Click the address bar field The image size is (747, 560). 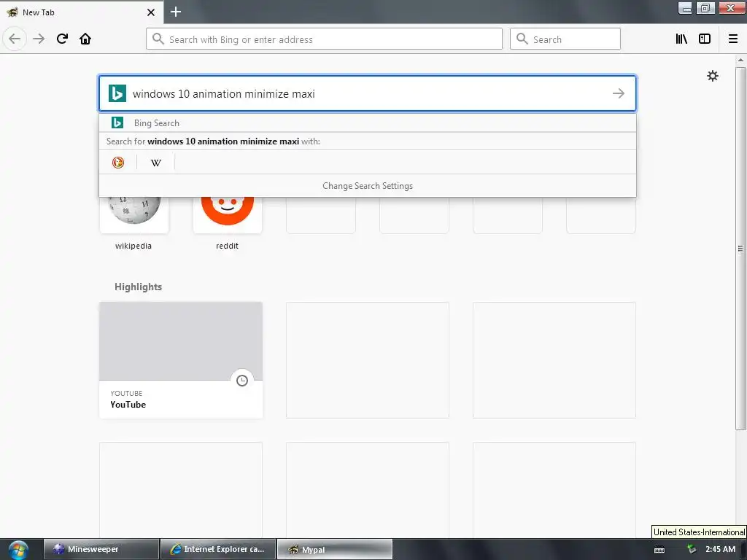[324, 39]
